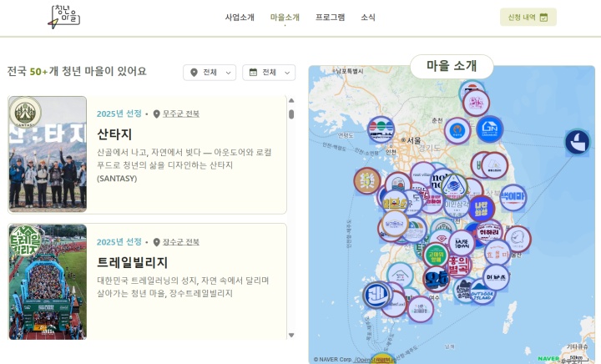Open the 사업소개 menu
601x364 pixels.
tap(240, 18)
